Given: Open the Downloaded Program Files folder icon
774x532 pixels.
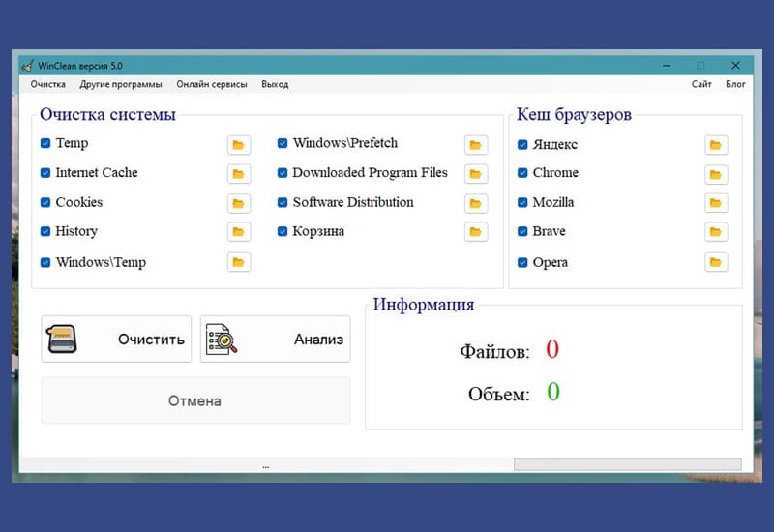Looking at the screenshot, I should point(476,174).
